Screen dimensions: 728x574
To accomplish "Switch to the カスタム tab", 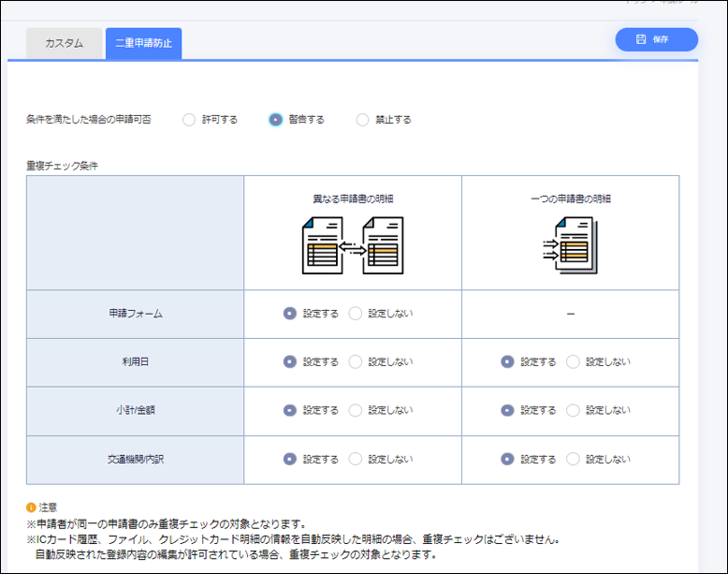I will tap(64, 43).
